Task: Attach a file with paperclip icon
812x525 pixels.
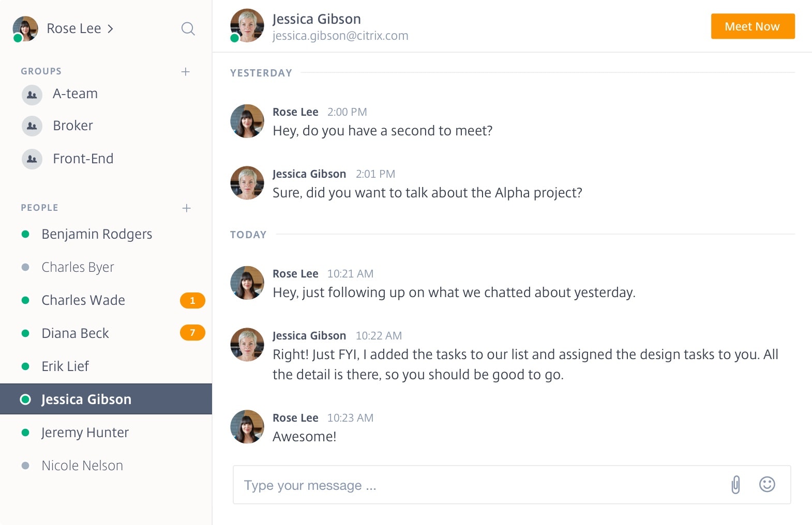Action: click(735, 485)
